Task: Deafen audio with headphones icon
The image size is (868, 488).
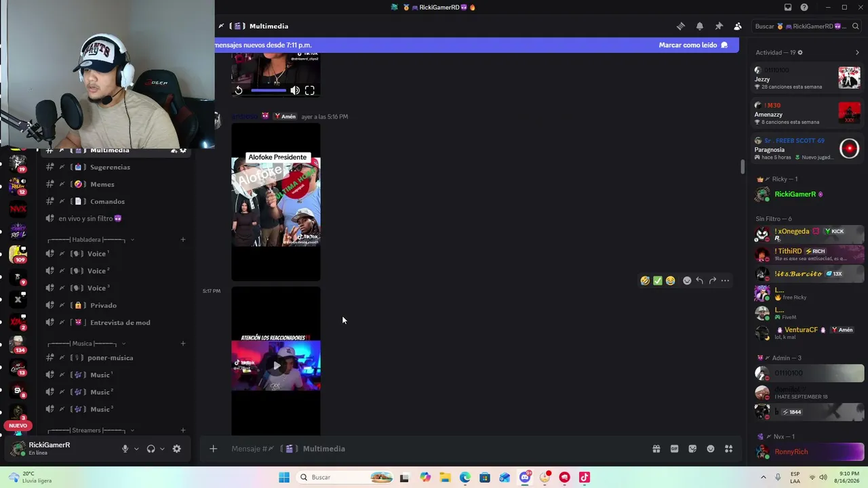Action: (x=151, y=449)
